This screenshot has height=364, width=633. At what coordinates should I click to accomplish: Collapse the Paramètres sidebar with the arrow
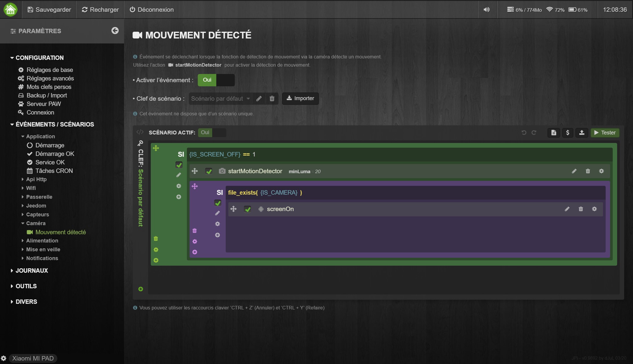115,31
